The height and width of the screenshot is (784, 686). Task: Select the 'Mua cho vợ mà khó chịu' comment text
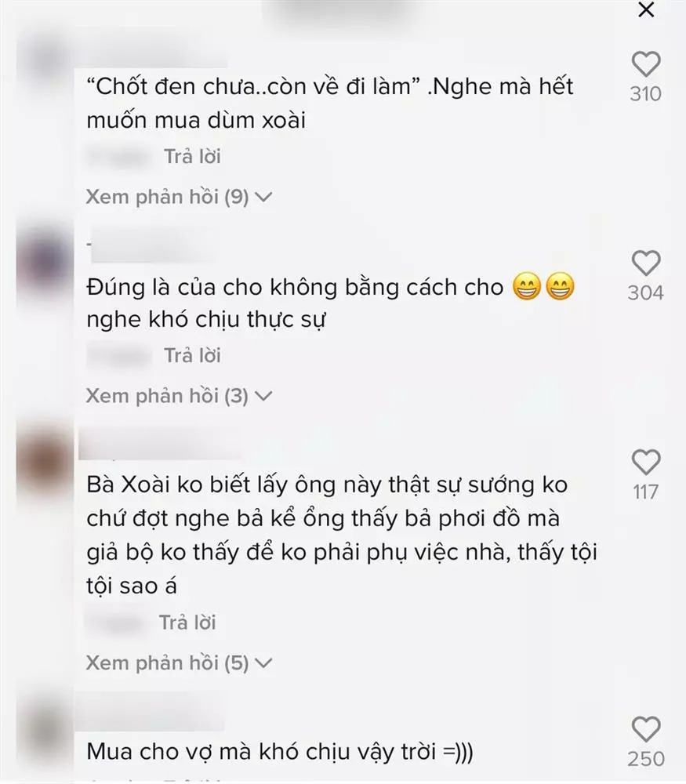click(280, 752)
